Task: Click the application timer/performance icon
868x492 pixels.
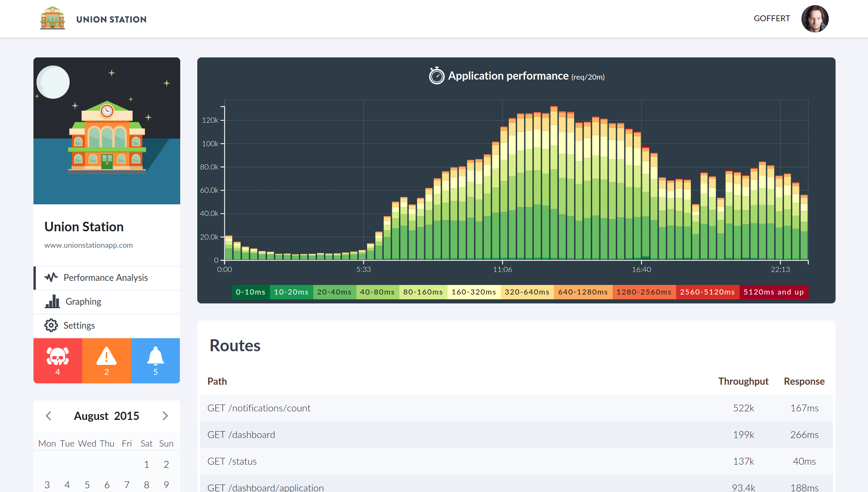Action: click(x=435, y=75)
